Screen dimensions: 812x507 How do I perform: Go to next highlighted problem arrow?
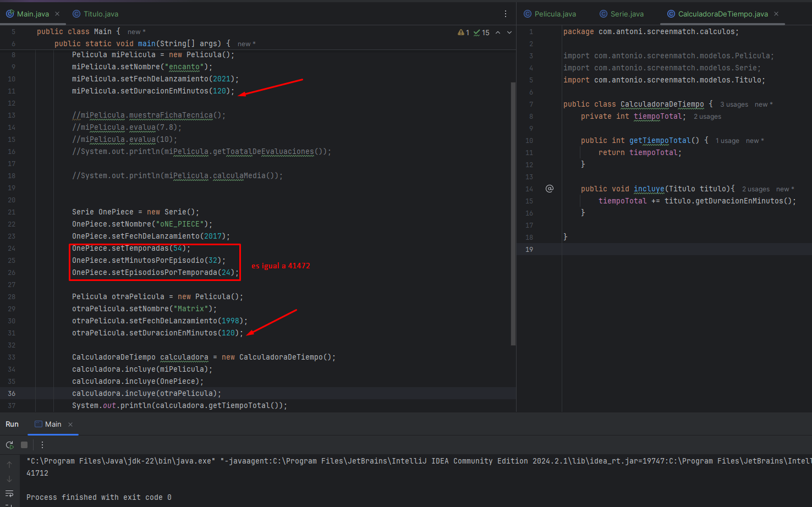coord(509,32)
